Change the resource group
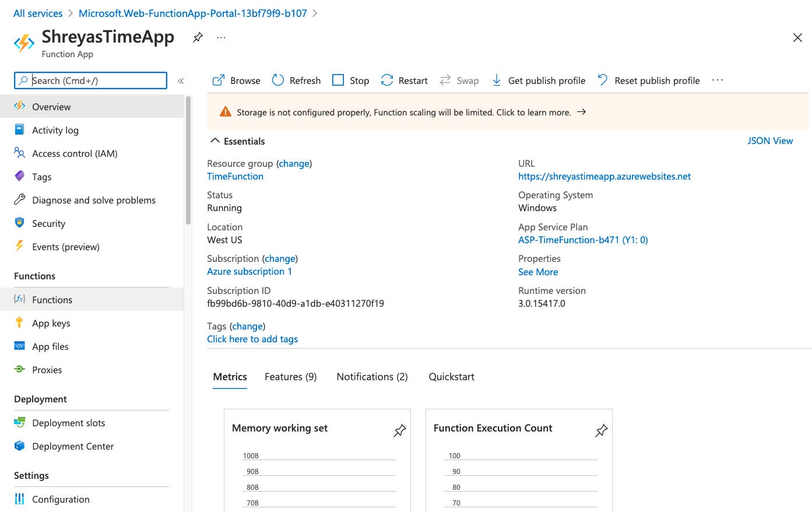Image resolution: width=812 pixels, height=512 pixels. point(294,163)
